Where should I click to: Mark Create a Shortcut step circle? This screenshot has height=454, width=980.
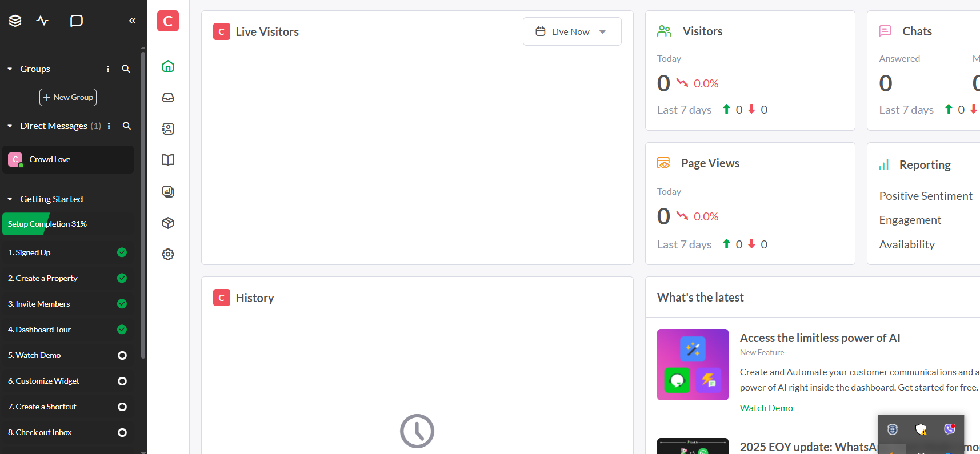pyautogui.click(x=122, y=407)
